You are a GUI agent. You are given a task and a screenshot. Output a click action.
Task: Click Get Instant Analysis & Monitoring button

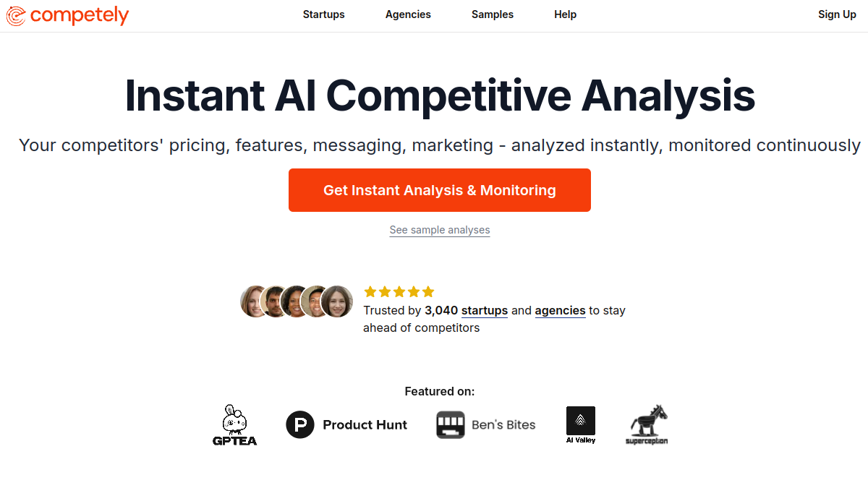(x=440, y=190)
